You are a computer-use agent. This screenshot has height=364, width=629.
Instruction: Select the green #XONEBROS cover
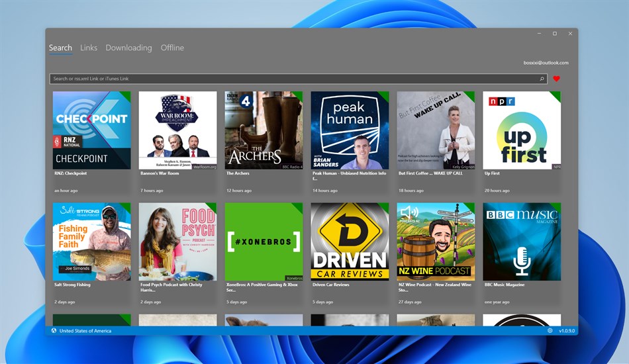[264, 242]
